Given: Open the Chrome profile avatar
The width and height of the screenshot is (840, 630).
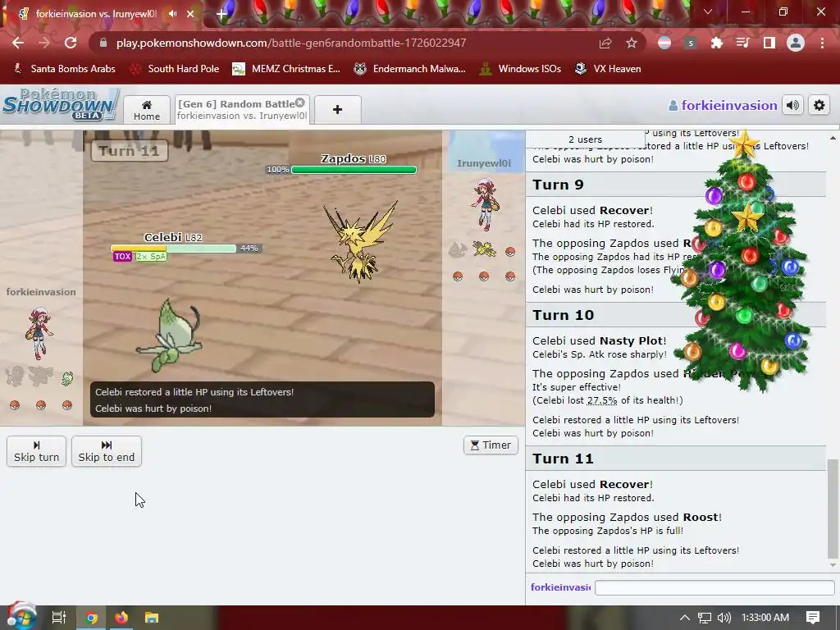Looking at the screenshot, I should (796, 43).
